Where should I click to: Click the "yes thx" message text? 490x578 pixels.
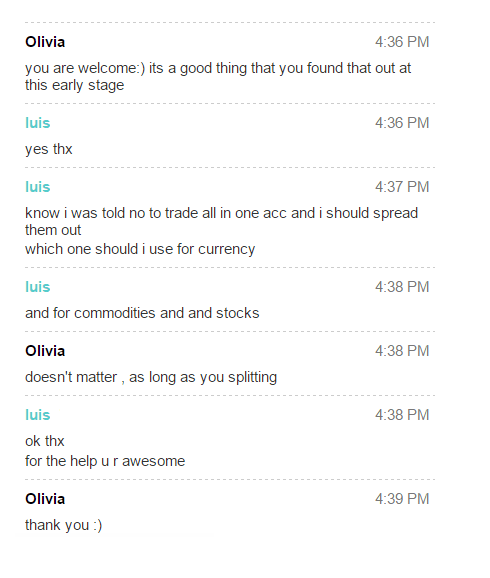pyautogui.click(x=49, y=149)
